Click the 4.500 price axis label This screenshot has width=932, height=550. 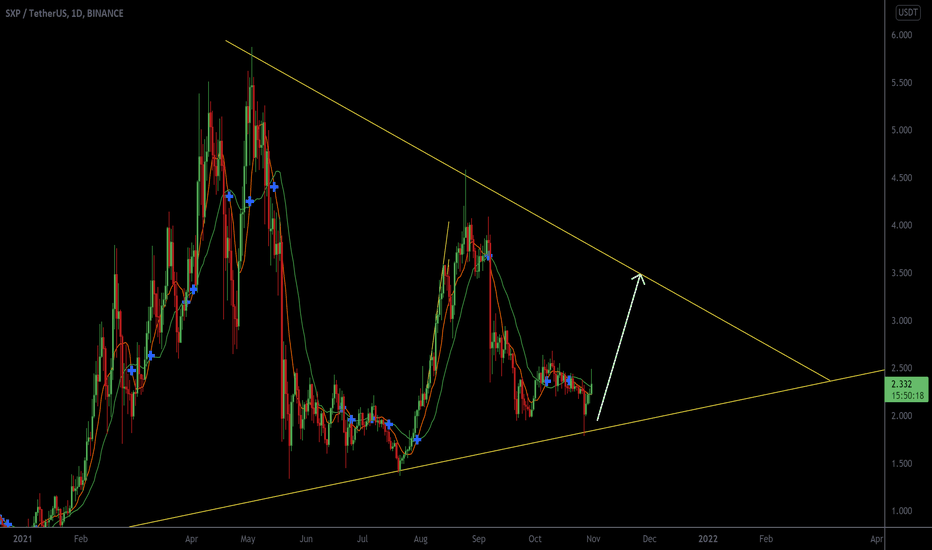pyautogui.click(x=901, y=178)
